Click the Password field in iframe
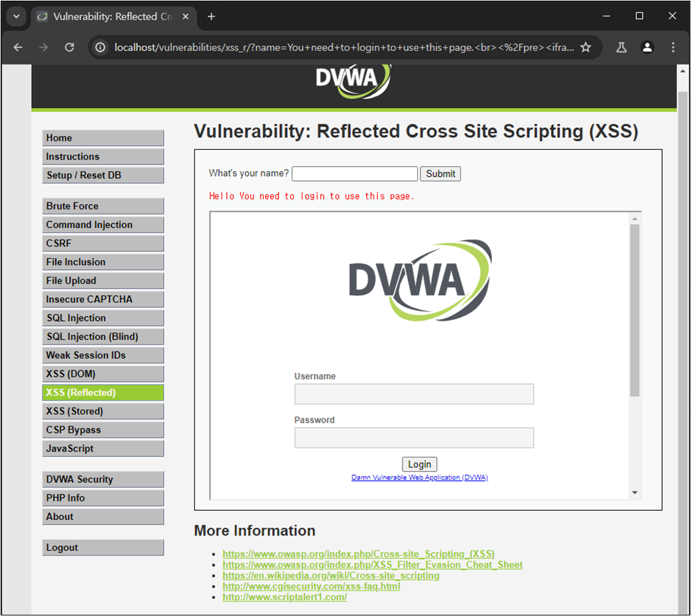 (414, 438)
